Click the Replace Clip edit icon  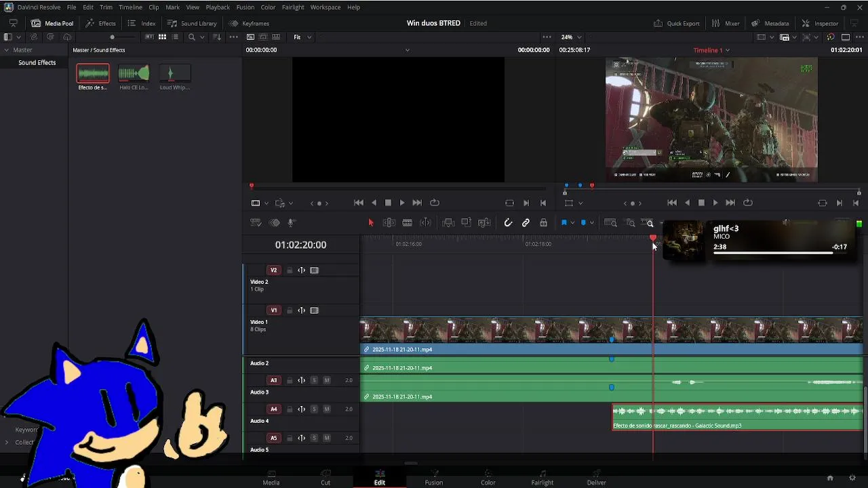pos(484,222)
